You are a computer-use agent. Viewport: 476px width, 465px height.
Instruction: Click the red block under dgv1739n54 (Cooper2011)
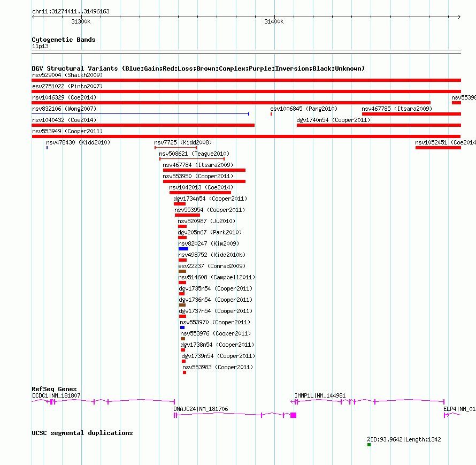pyautogui.click(x=183, y=361)
